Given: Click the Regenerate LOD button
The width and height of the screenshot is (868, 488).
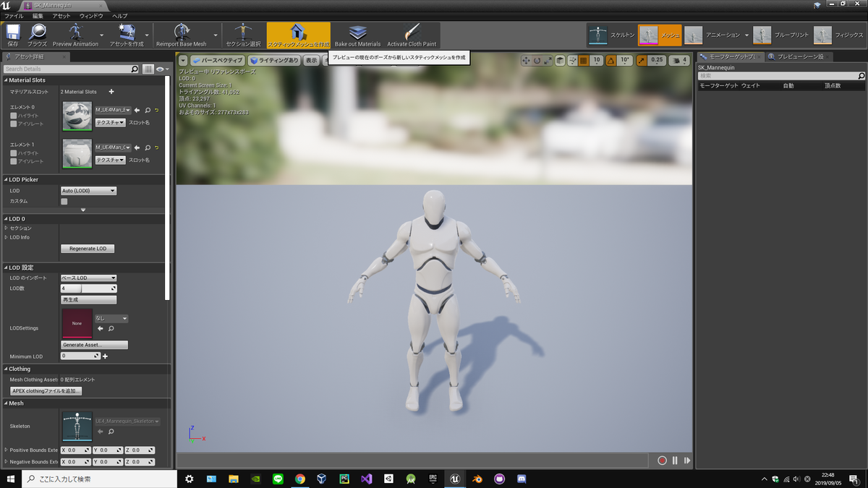Looking at the screenshot, I should (88, 249).
